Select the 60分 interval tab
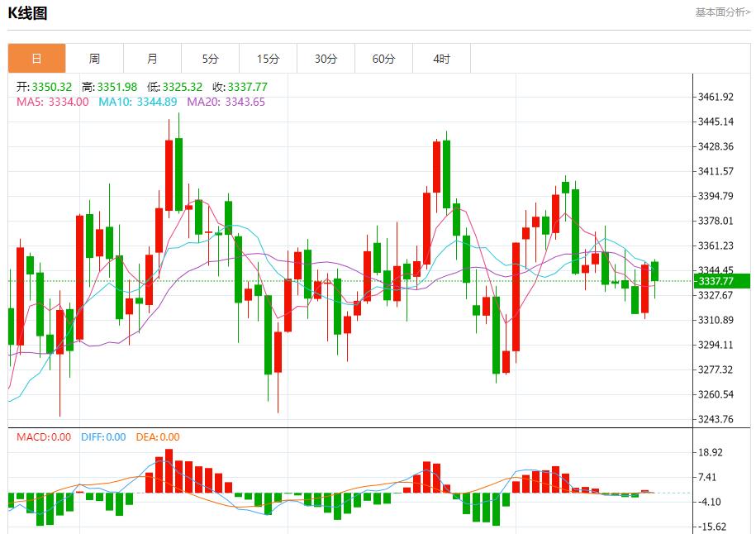Screen dimensions: 756x534 tap(383, 58)
